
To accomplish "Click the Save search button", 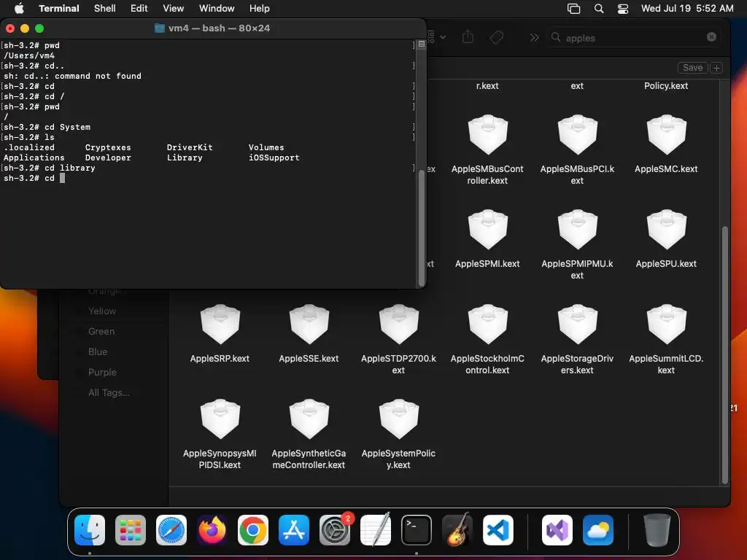I will click(692, 68).
